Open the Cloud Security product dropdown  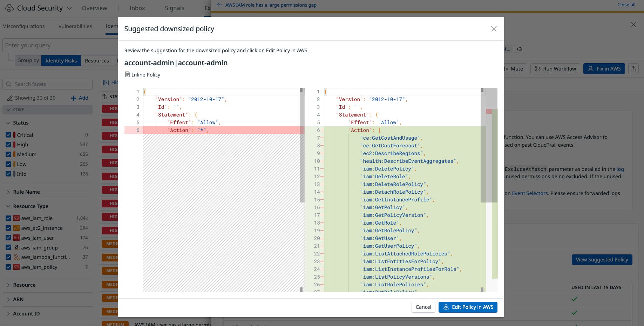[69, 8]
